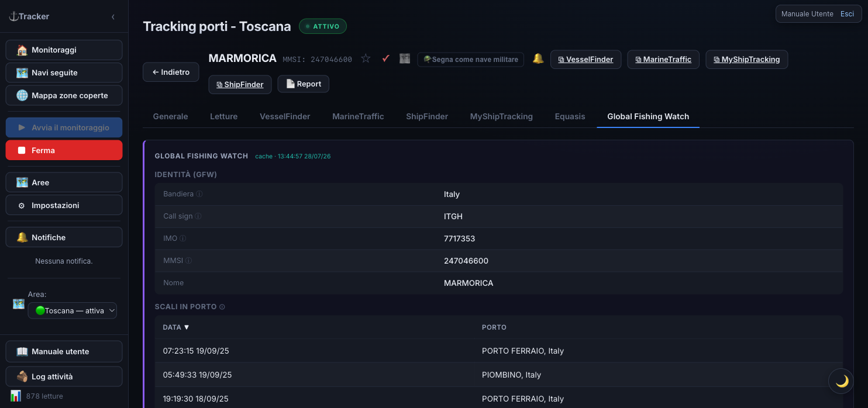
Task: Star MARMORICA as a favorite vessel
Action: pyautogui.click(x=366, y=58)
